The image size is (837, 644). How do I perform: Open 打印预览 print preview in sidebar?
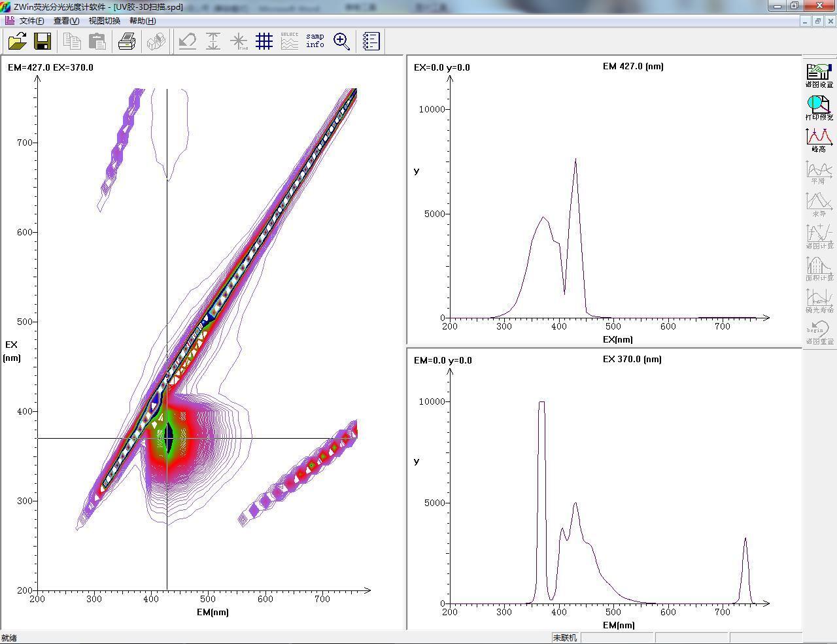click(819, 108)
